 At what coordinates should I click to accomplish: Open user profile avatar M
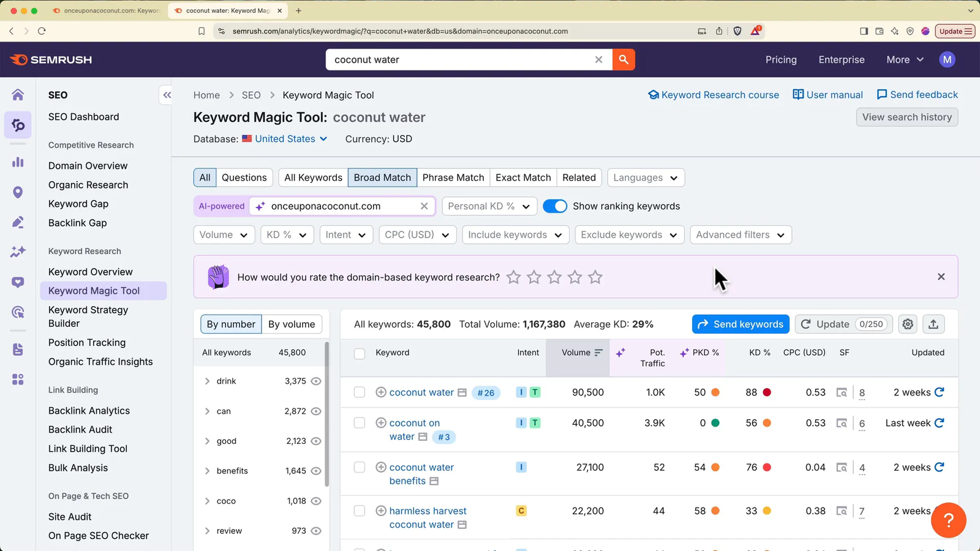pos(947,59)
